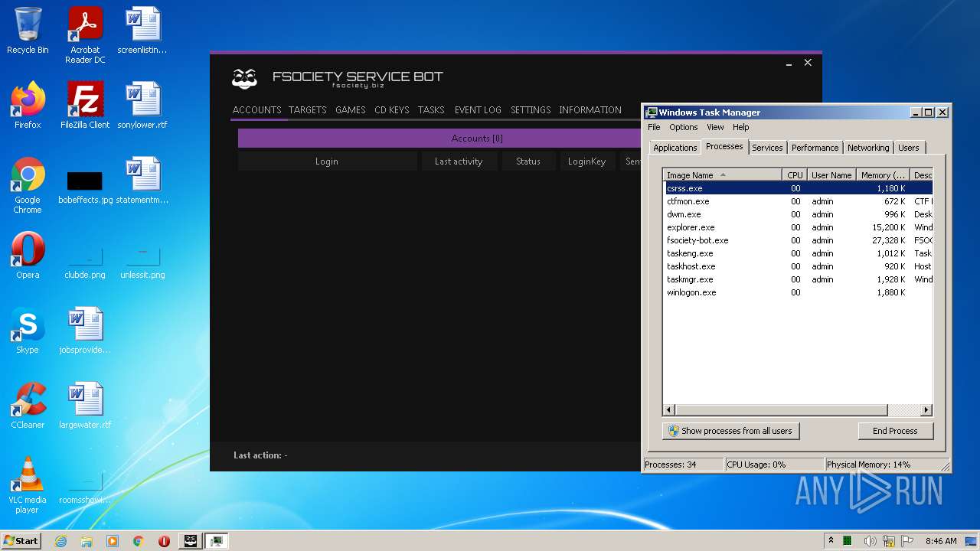Switch to Users tab
The image size is (980, 551).
point(909,148)
